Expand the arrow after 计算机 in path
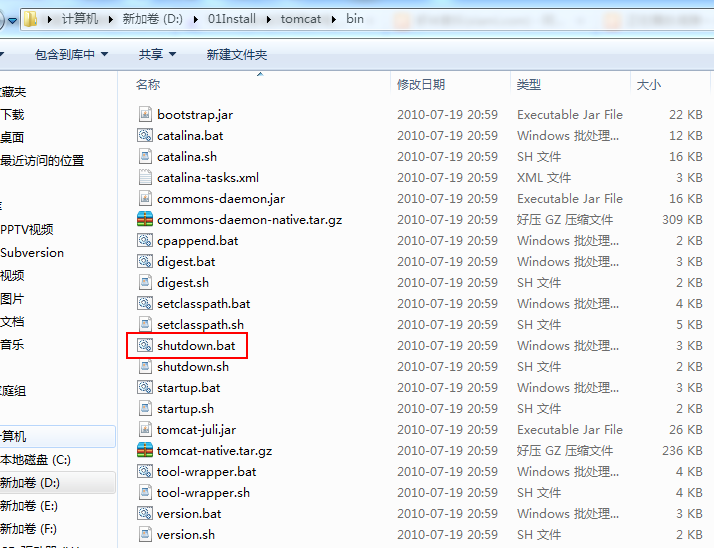Image resolution: width=714 pixels, height=548 pixels. [x=111, y=19]
